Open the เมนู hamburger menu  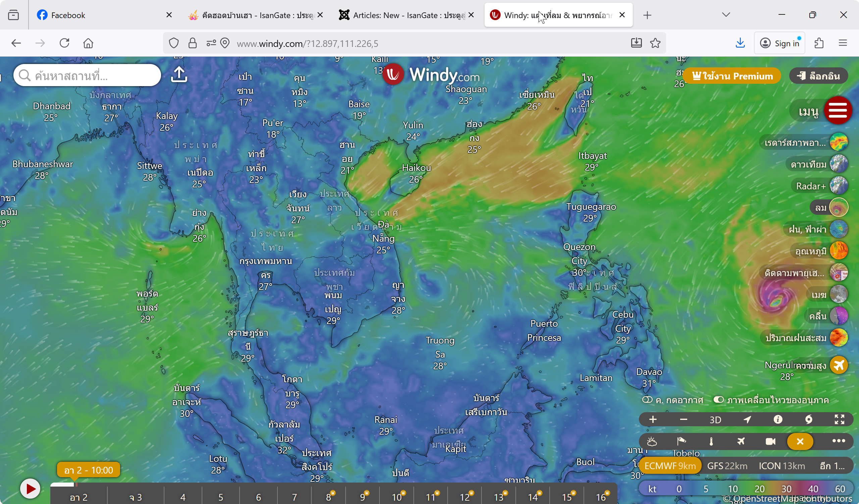click(x=839, y=110)
